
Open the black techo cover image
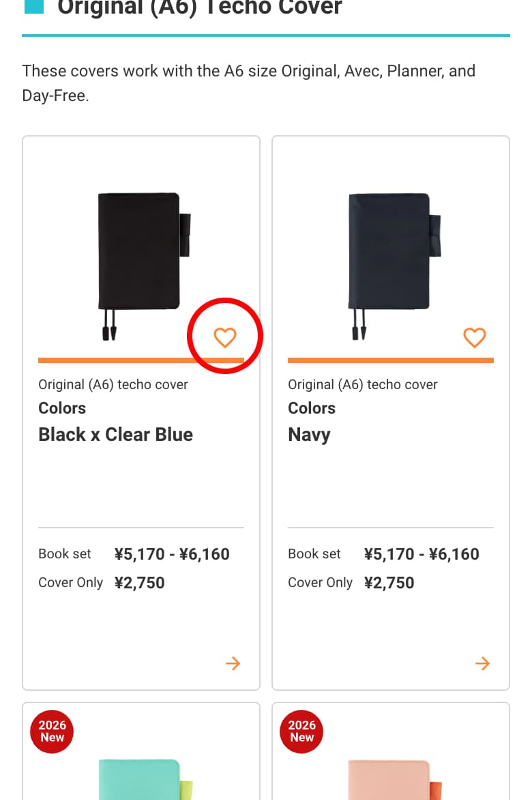pos(141,259)
